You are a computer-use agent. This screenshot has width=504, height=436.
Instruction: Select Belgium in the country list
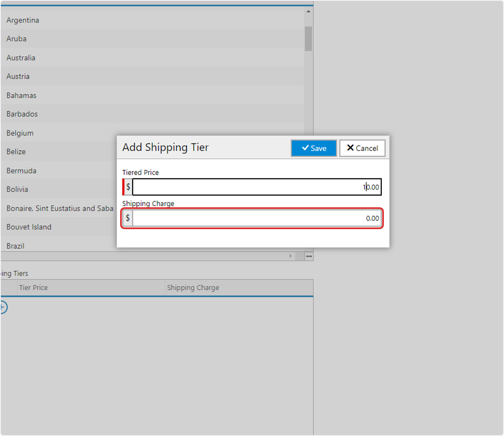(x=59, y=133)
